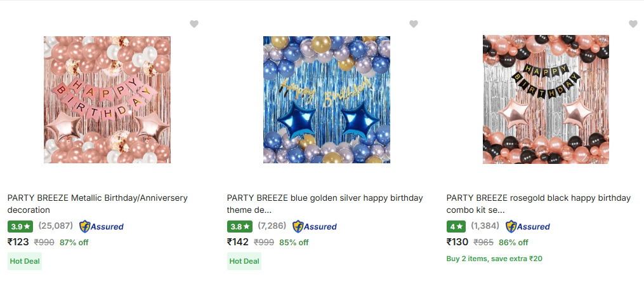The image size is (644, 291).
Task: Click the 3.8 star rating badge
Action: [x=240, y=226]
